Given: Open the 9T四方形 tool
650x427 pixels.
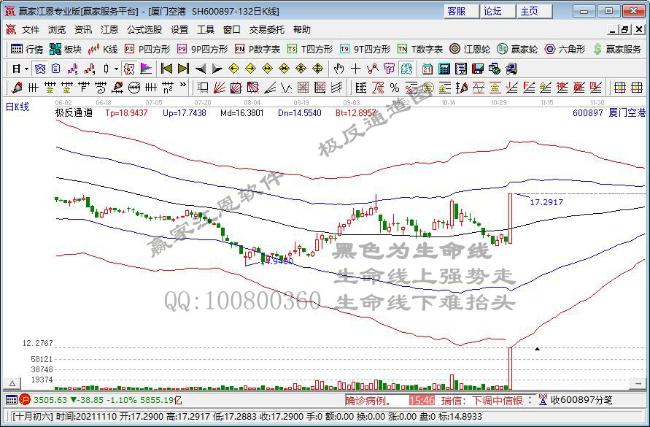Looking at the screenshot, I should 365,49.
